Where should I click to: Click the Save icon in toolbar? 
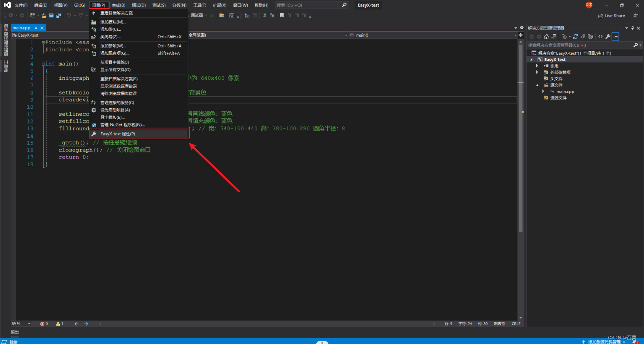click(x=51, y=15)
